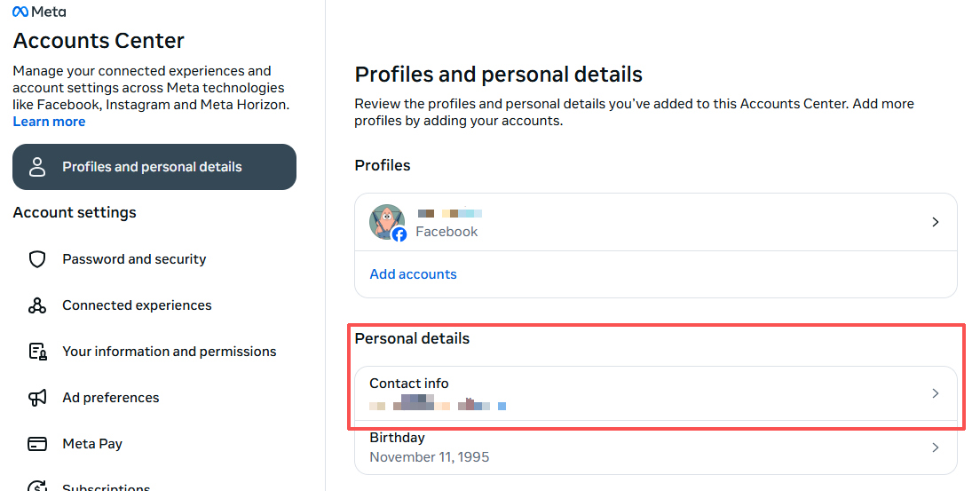Open Meta Pay settings
This screenshot has height=491, width=980.
[92, 444]
